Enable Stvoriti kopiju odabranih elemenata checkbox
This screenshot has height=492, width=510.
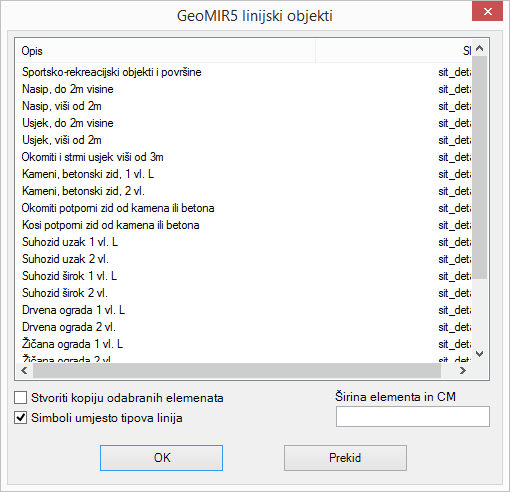pyautogui.click(x=21, y=398)
